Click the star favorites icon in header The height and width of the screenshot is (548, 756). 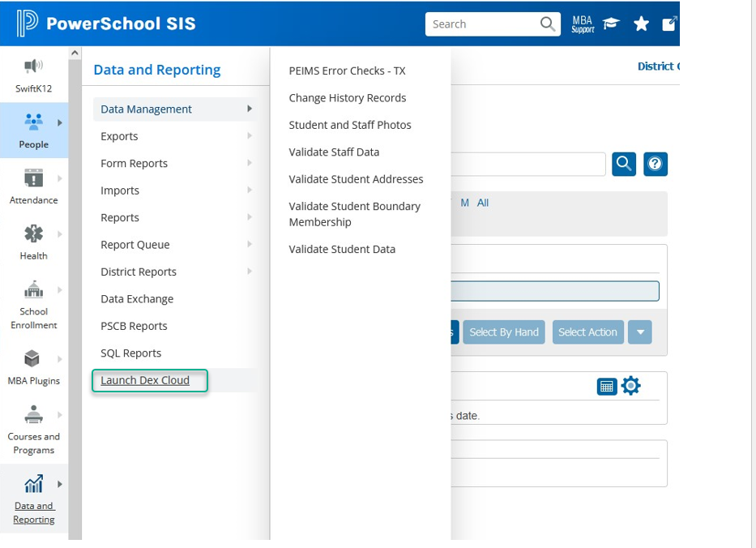pyautogui.click(x=641, y=24)
